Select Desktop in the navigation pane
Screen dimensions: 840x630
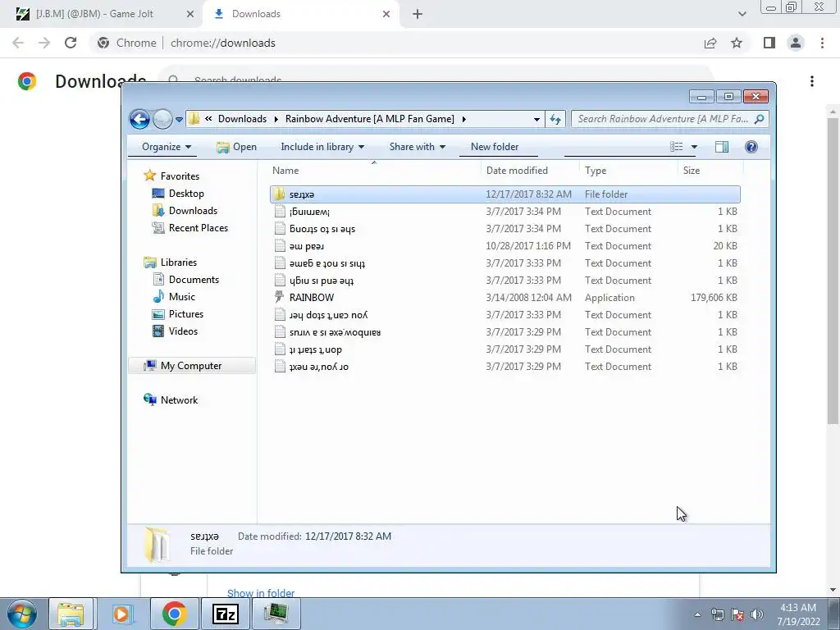click(x=178, y=194)
